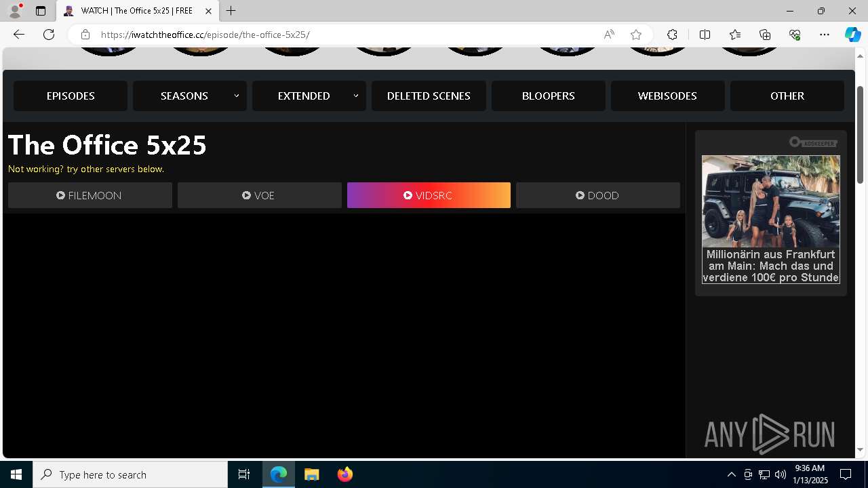Open the network tray icon
The image size is (868, 488).
[764, 474]
